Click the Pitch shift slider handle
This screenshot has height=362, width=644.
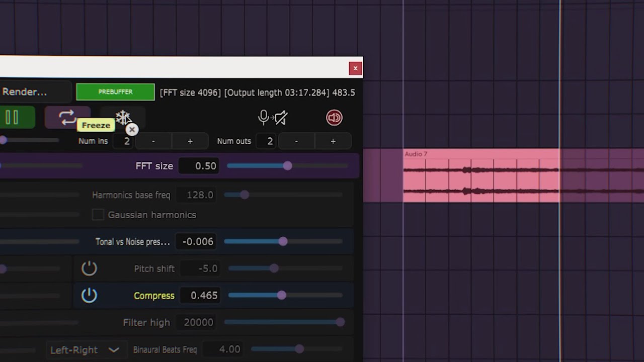274,268
